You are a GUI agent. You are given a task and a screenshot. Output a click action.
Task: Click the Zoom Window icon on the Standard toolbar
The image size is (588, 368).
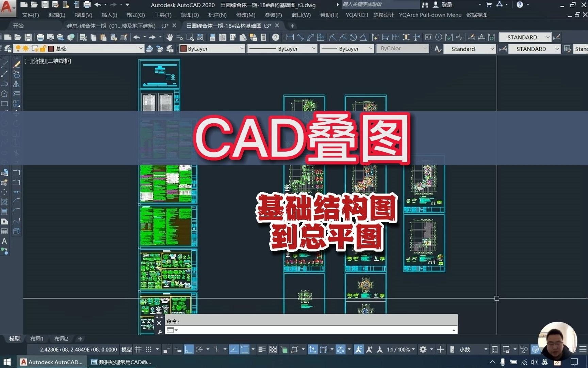[x=190, y=37]
